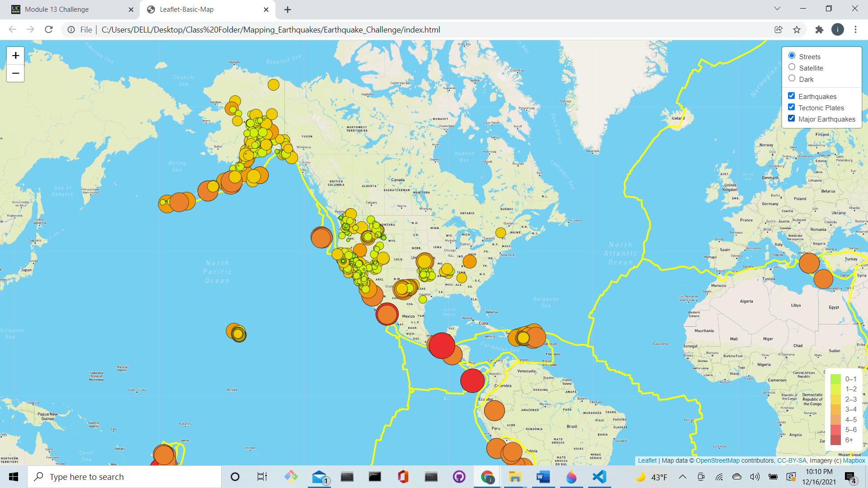Open the Chrome profile avatar
This screenshot has width=868, height=488.
click(x=838, y=29)
